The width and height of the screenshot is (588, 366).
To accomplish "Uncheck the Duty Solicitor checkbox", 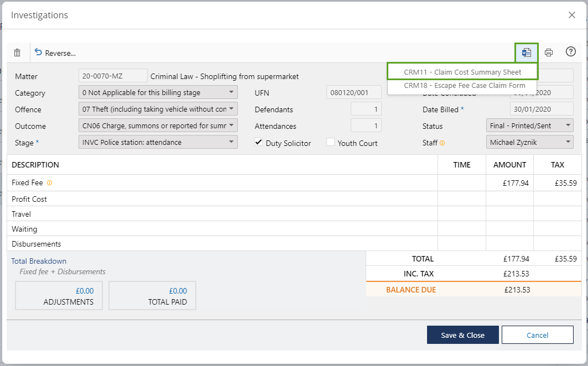I will click(258, 143).
